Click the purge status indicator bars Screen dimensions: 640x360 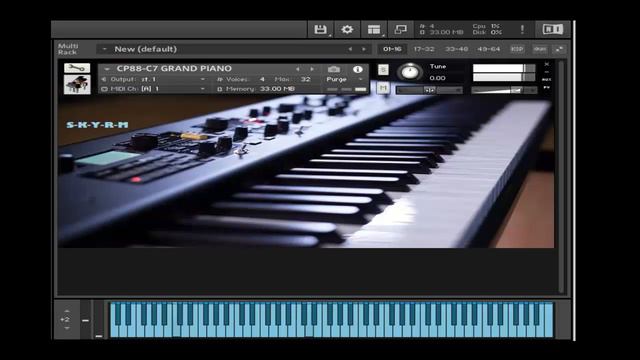(x=346, y=89)
